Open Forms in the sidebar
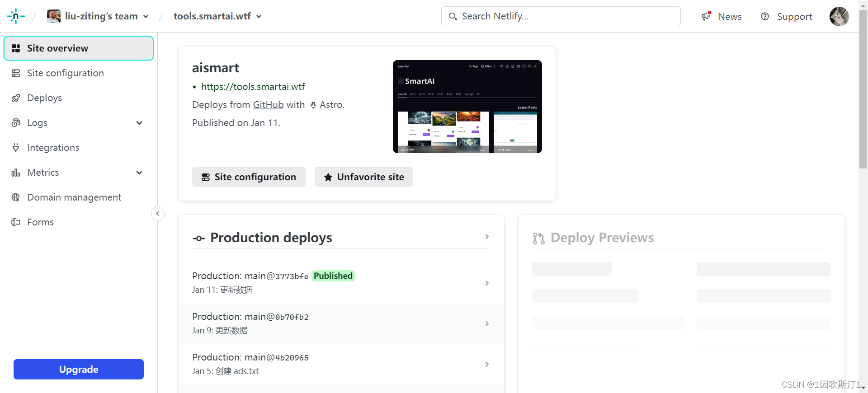868x393 pixels. click(x=79, y=222)
